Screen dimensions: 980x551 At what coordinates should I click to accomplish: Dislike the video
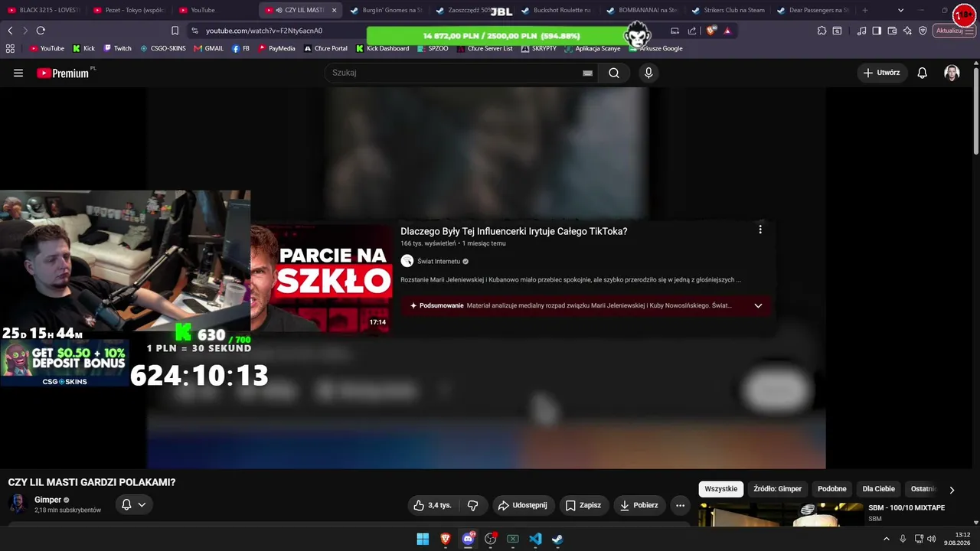(472, 505)
